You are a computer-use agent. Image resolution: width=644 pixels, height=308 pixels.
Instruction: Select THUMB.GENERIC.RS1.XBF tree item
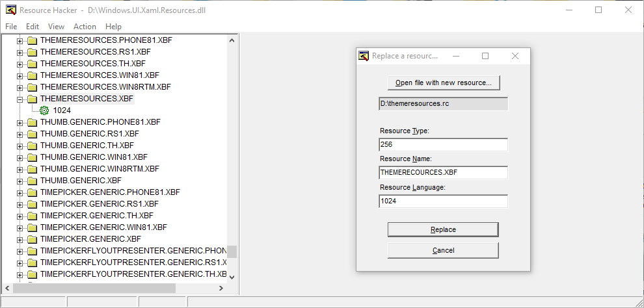(x=90, y=134)
